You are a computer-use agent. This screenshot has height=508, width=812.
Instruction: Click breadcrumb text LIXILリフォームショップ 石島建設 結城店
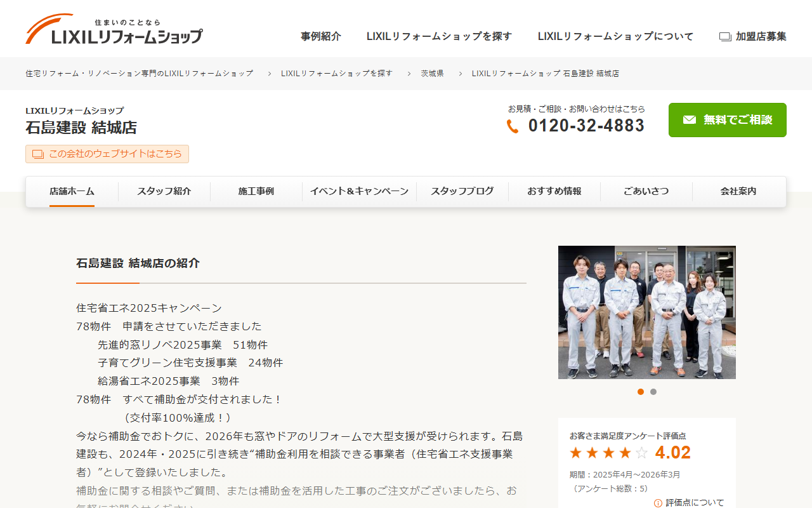click(x=546, y=74)
